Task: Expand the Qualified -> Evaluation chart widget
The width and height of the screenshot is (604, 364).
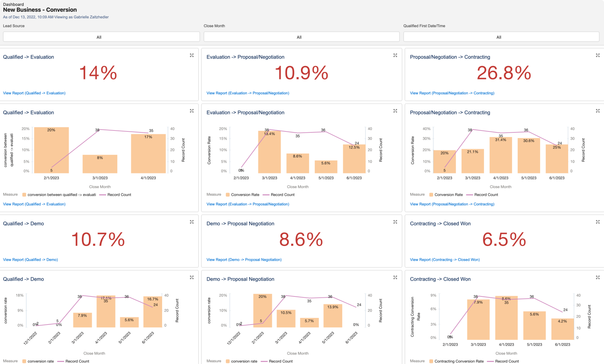Action: coord(192,111)
